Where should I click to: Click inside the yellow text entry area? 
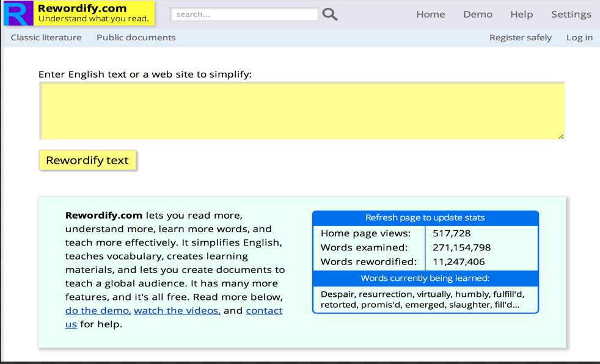[x=302, y=111]
